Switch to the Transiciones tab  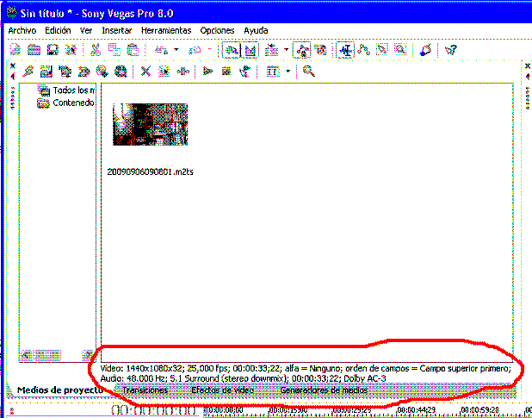pyautogui.click(x=145, y=390)
